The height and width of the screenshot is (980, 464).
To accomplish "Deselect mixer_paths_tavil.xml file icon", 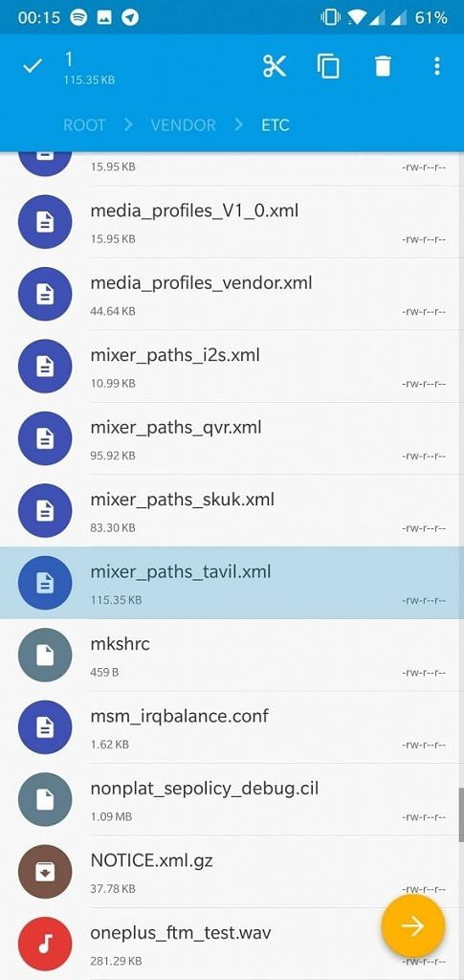I will pos(44,583).
